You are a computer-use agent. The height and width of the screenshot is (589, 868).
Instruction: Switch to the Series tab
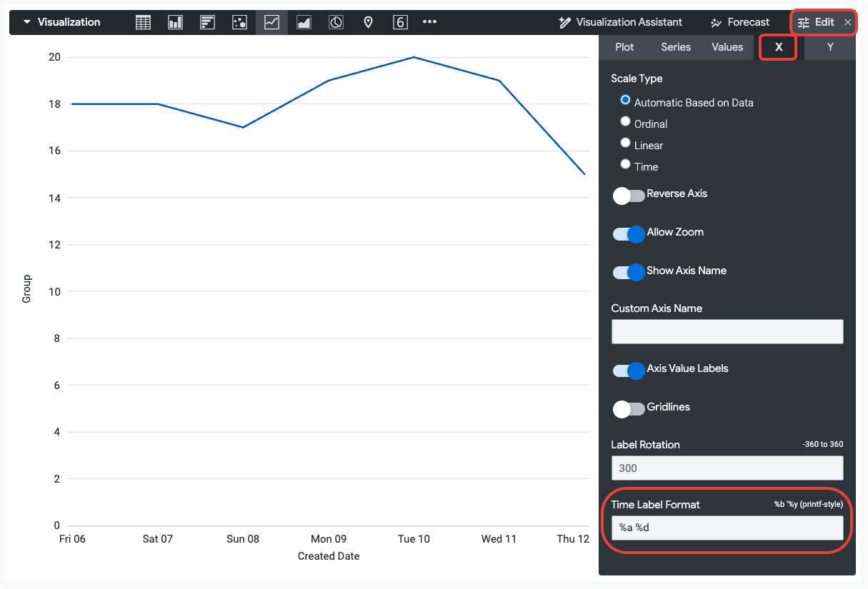point(675,47)
